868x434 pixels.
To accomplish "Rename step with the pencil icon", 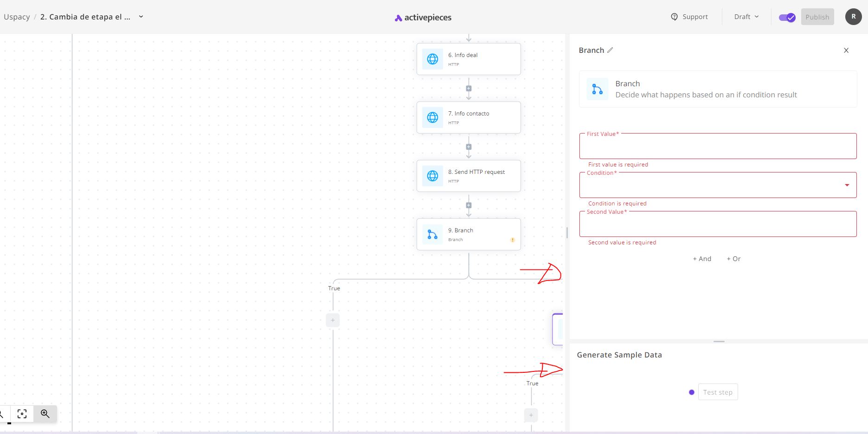I will click(610, 50).
